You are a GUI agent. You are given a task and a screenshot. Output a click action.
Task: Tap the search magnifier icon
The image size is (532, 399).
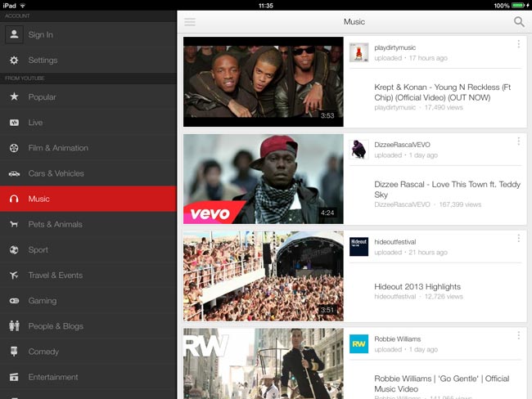click(519, 22)
